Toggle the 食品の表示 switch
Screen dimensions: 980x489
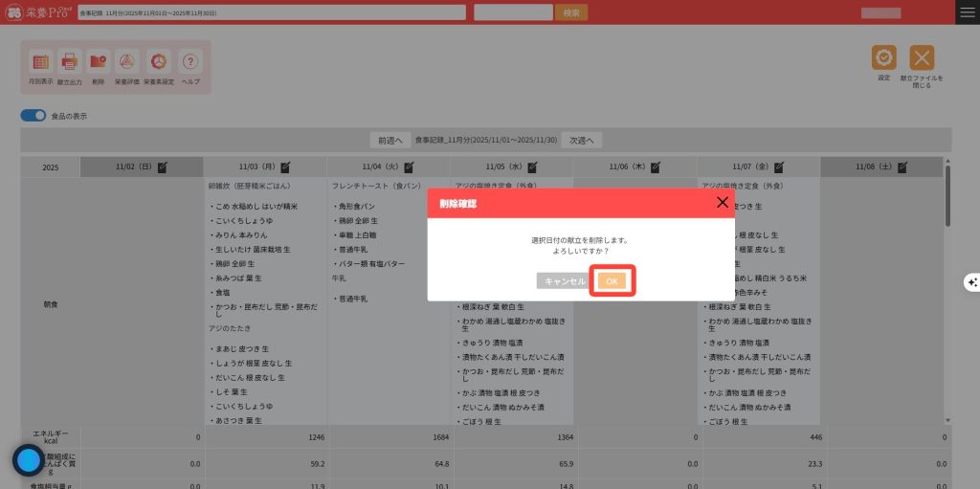click(x=33, y=116)
